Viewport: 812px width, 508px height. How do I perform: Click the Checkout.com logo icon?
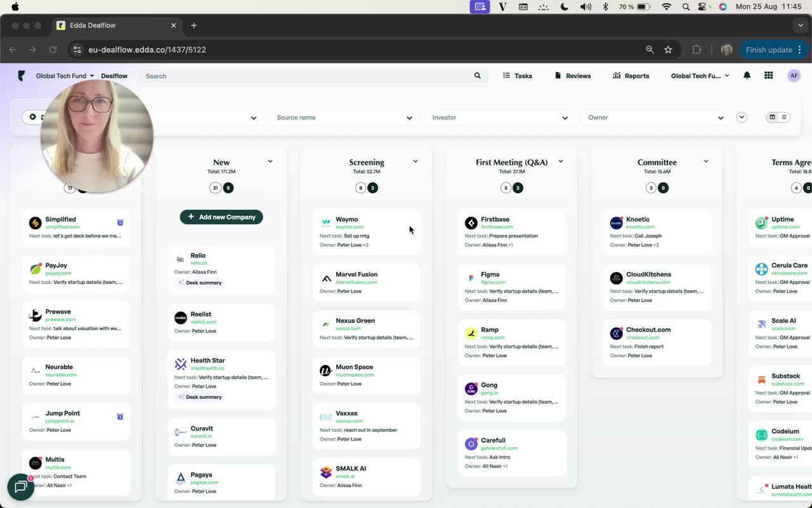pos(617,333)
